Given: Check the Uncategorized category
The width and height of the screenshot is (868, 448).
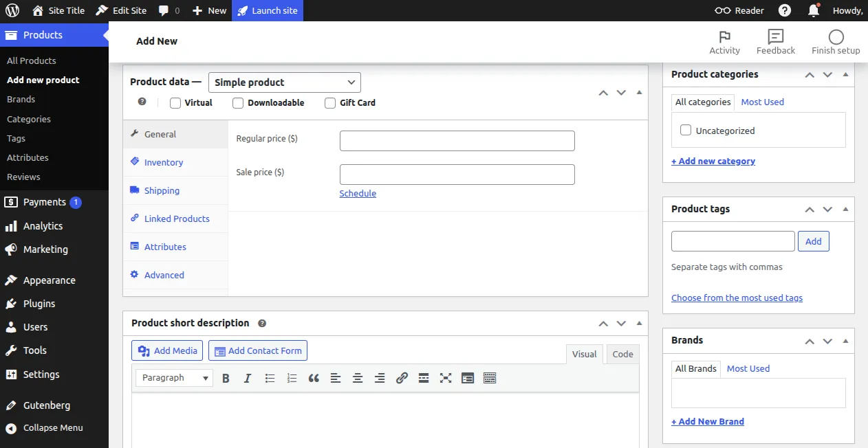Looking at the screenshot, I should tap(686, 130).
